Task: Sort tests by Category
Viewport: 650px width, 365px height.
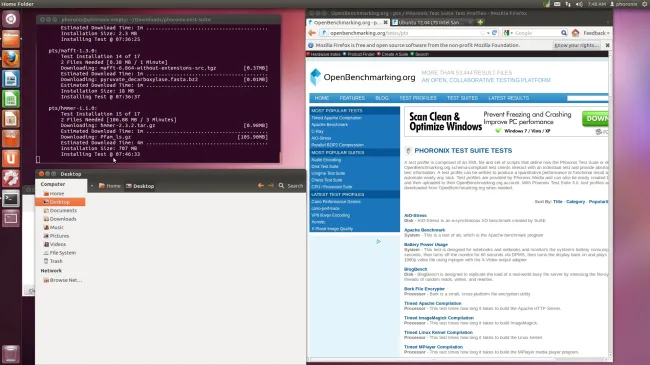Action: tap(575, 202)
